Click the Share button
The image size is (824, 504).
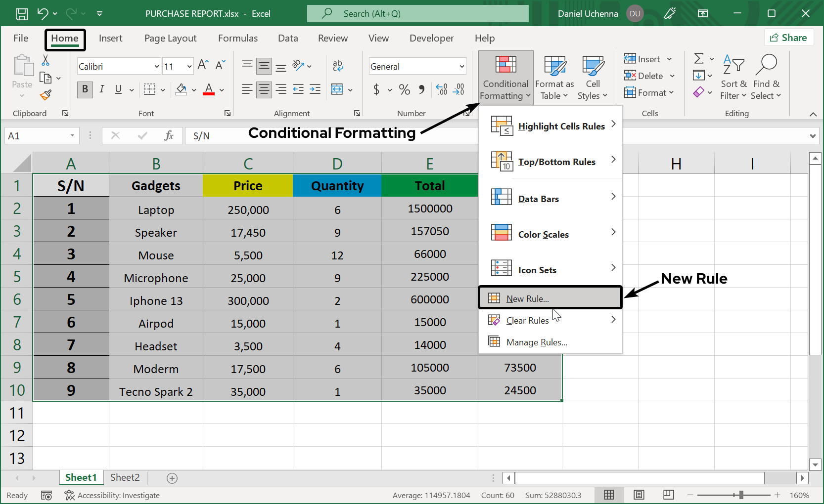point(789,37)
